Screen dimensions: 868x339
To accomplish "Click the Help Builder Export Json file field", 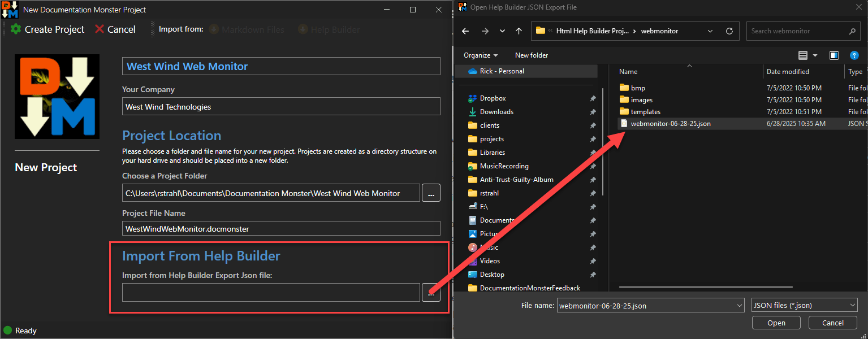I will [x=271, y=292].
